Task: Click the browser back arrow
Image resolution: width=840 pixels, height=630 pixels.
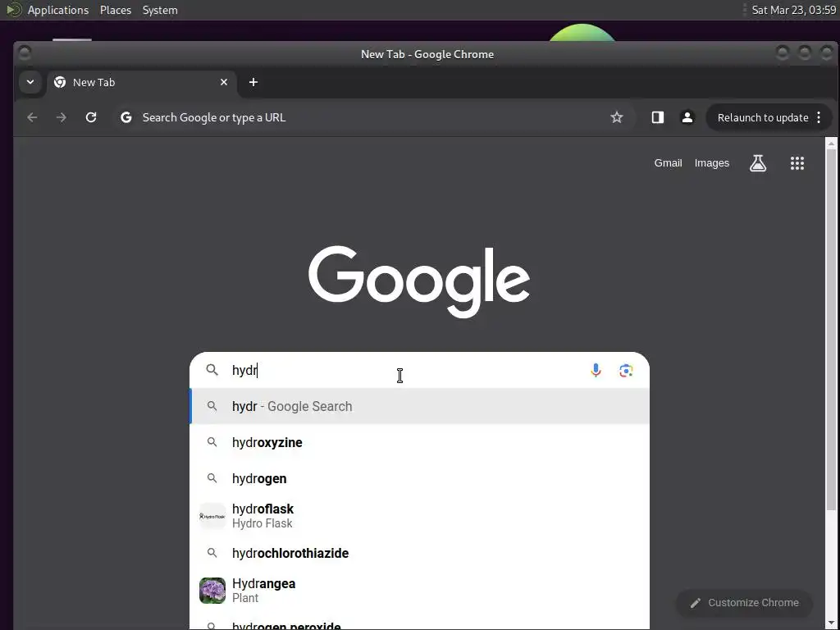Action: click(x=32, y=117)
